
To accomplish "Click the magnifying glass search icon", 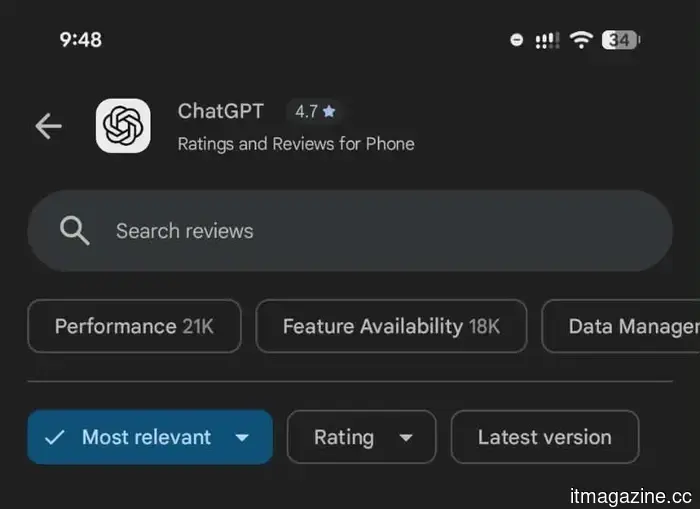I will [x=74, y=231].
